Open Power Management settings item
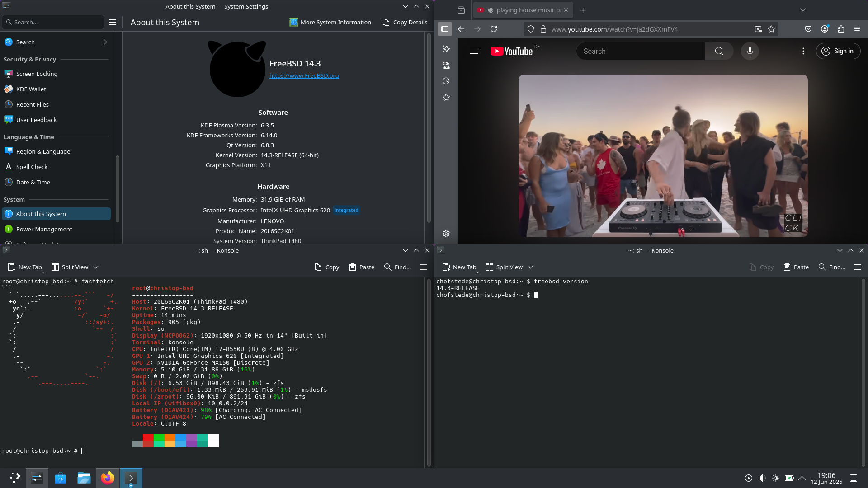868x488 pixels. click(x=44, y=229)
